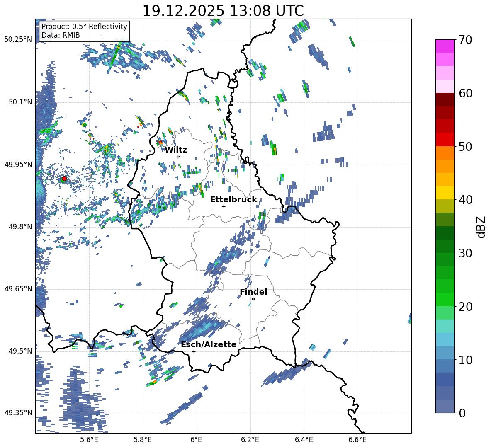Select the Findel city label
Viewport: 491px width, 448px height.
253,292
